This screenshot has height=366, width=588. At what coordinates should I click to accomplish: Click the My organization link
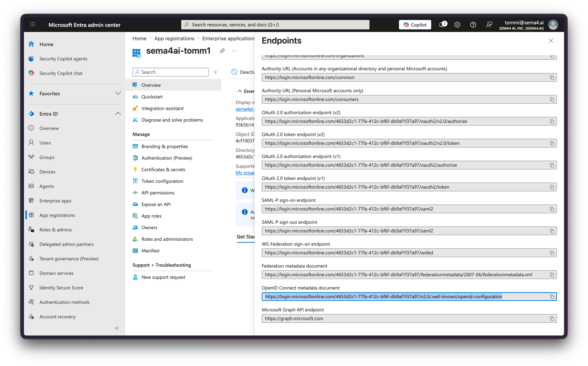click(x=245, y=173)
